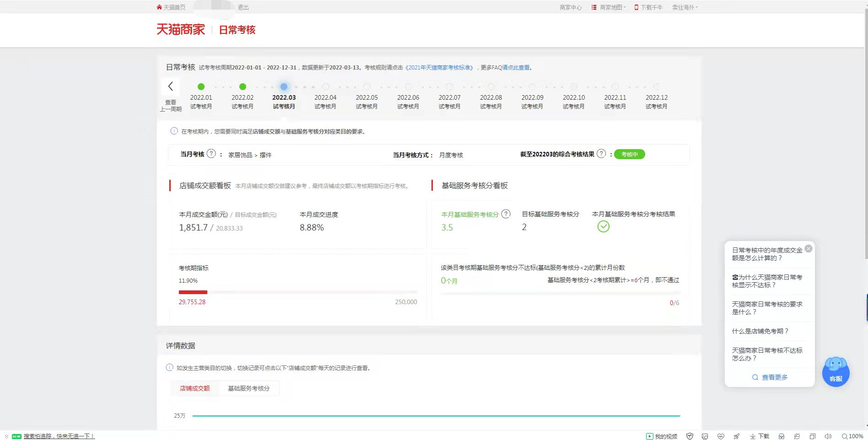868x440 pixels.
Task: Select the 2022.03 current month marker
Action: 284,86
